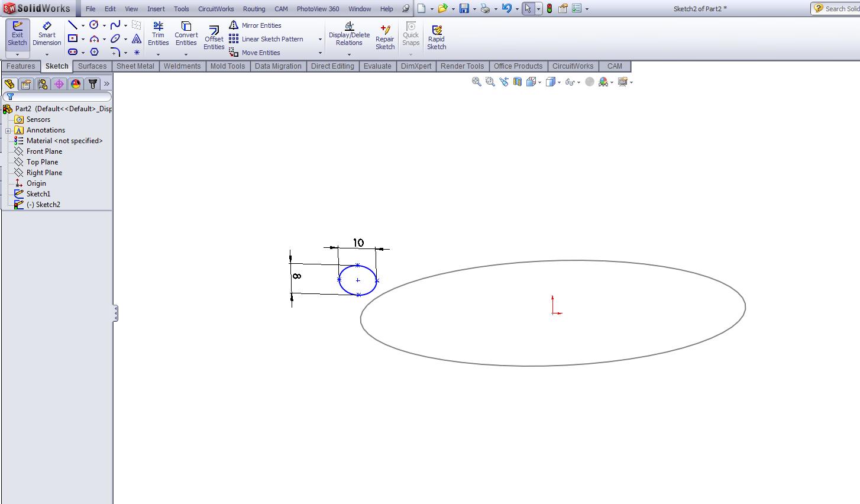Click the feature tree filter field
860x504 pixels.
point(57,96)
